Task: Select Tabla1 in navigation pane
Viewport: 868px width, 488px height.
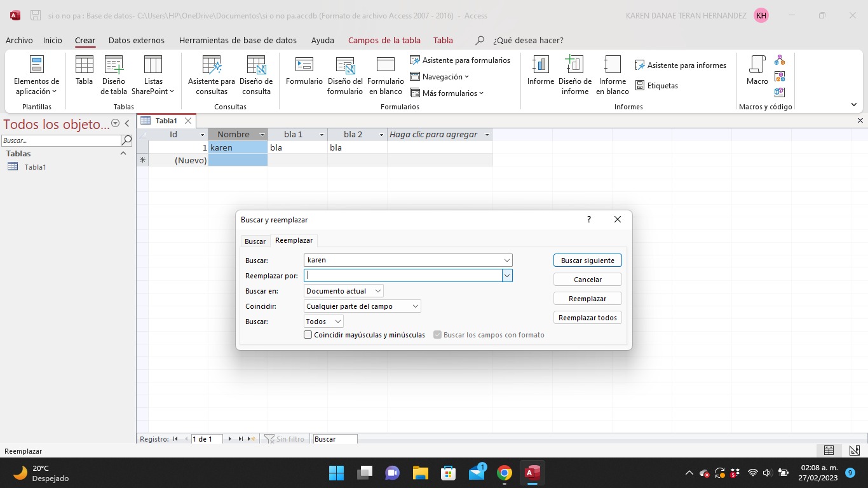Action: point(35,167)
